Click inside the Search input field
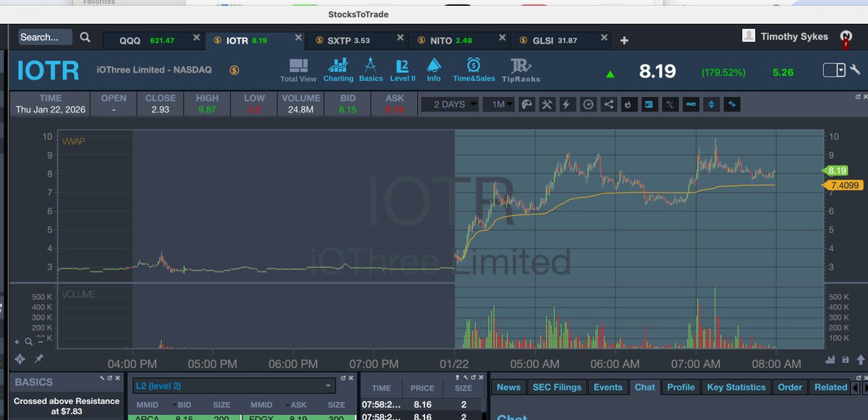Image resolution: width=868 pixels, height=420 pixels. (46, 36)
